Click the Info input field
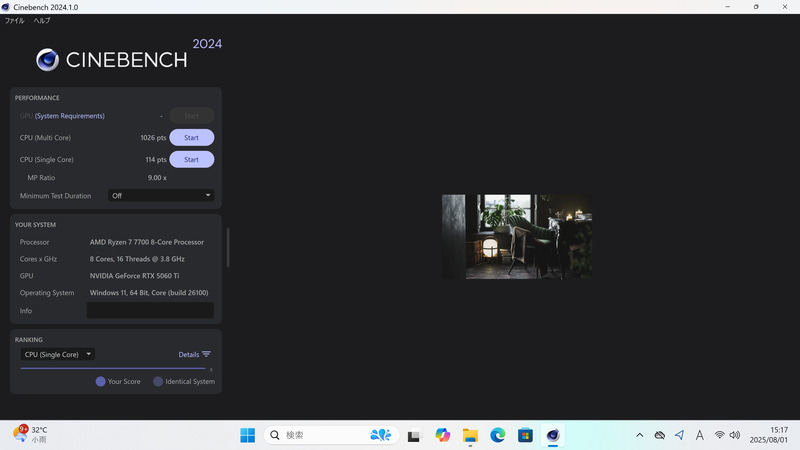Viewport: 800px width, 450px height. click(x=150, y=310)
